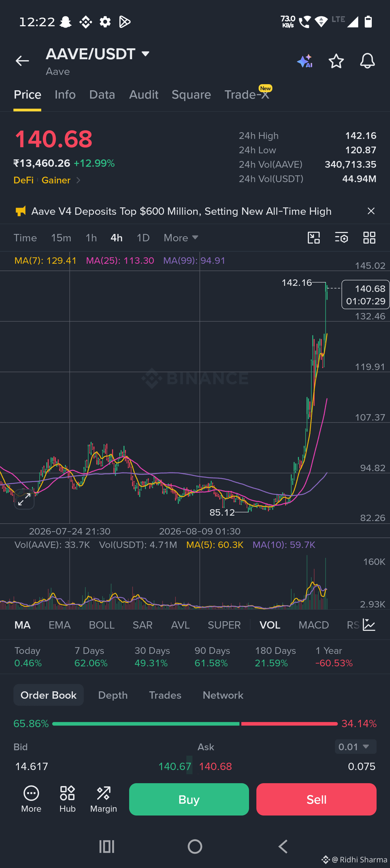The height and width of the screenshot is (868, 390).
Task: Switch to the Square tab
Action: point(191,95)
